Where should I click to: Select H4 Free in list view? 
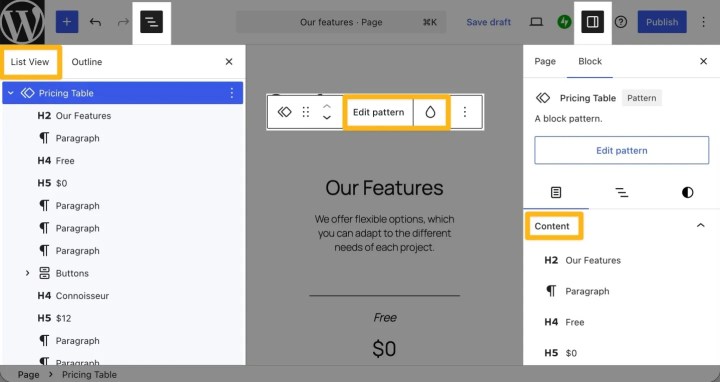click(123, 161)
